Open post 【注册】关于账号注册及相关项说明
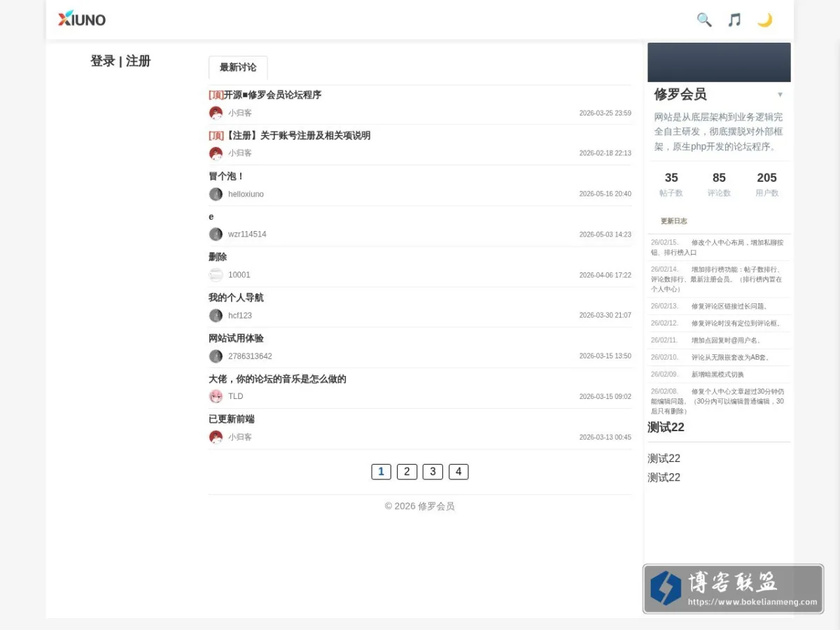Image resolution: width=840 pixels, height=630 pixels. 297,135
